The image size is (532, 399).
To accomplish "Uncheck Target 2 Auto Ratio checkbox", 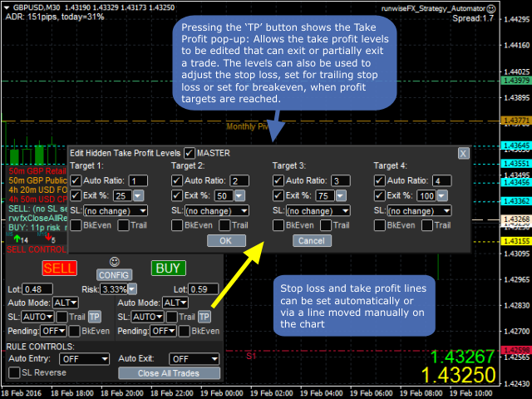I will [177, 180].
